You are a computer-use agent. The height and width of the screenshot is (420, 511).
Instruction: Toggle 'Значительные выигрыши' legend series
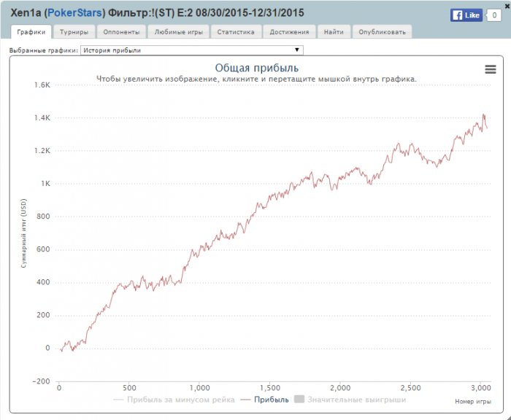coord(357,400)
